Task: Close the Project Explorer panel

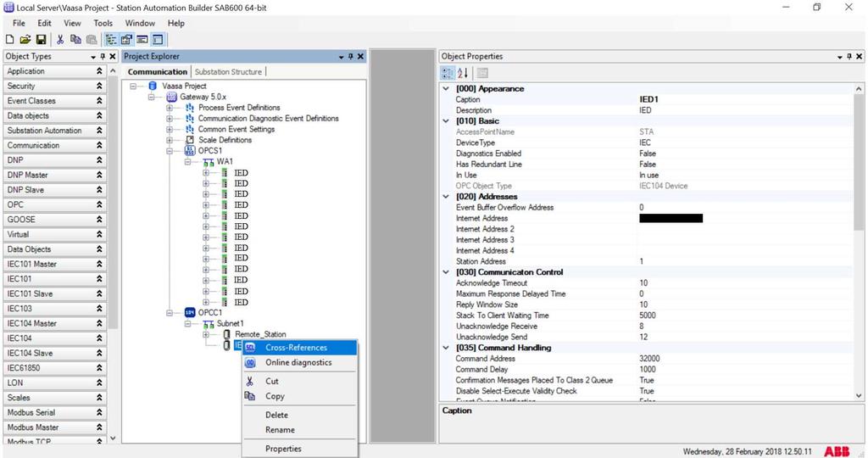Action: coord(360,57)
